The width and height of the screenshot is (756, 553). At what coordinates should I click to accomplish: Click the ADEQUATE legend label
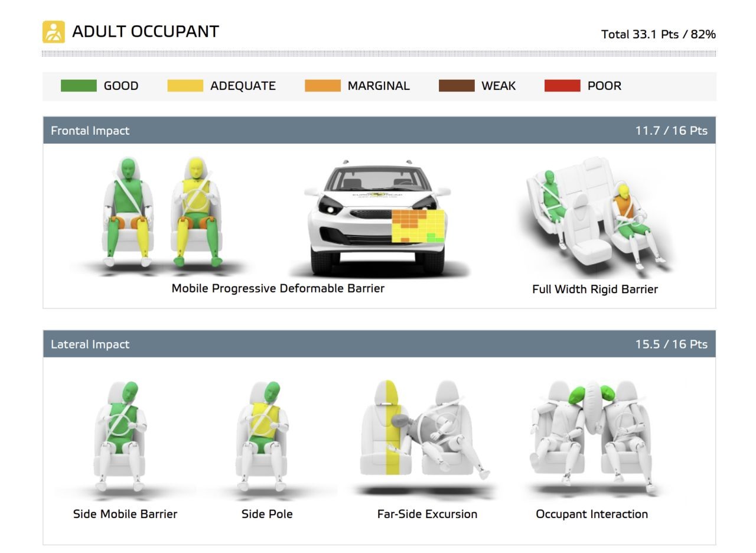point(243,86)
